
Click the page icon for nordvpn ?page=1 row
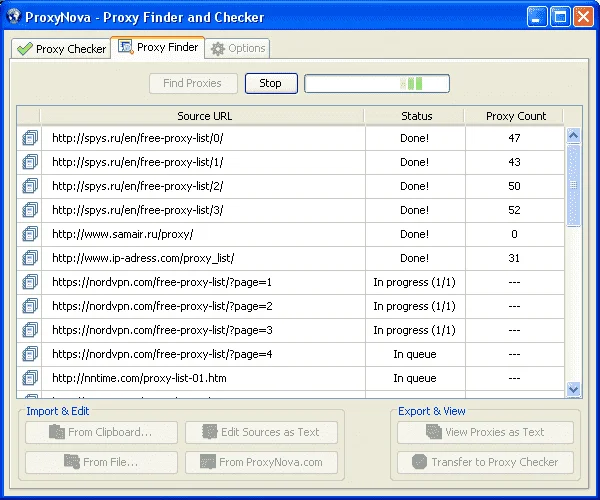[30, 282]
